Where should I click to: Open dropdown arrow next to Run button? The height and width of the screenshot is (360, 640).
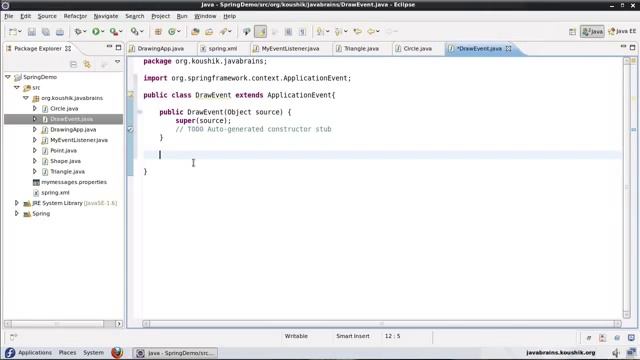click(x=103, y=31)
